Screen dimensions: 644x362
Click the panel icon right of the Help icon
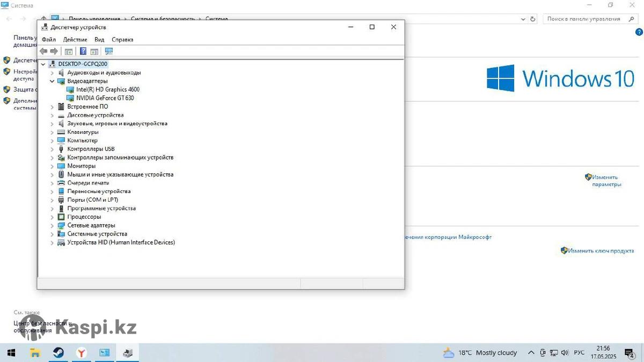pos(94,51)
